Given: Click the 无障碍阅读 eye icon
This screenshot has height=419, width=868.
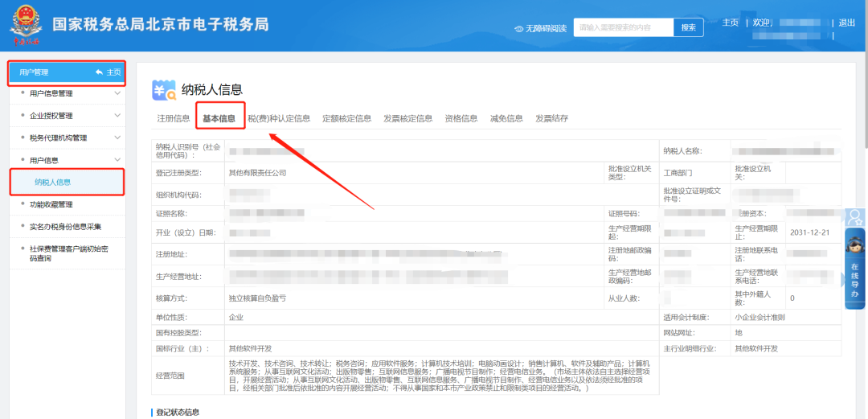Looking at the screenshot, I should pos(519,28).
